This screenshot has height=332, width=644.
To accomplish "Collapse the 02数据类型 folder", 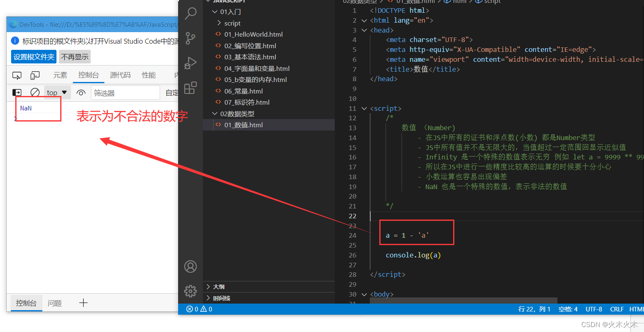I will click(269, 114).
